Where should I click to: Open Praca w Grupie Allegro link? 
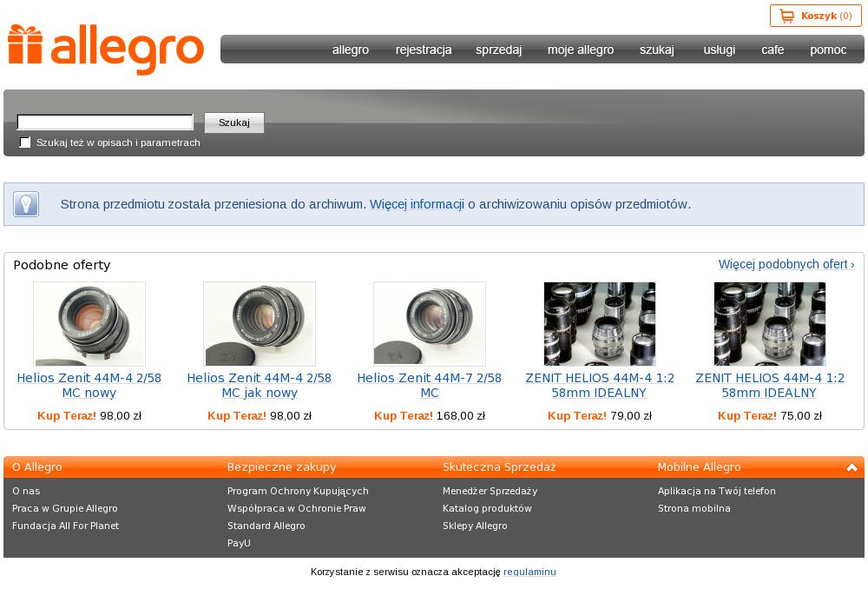[x=65, y=508]
